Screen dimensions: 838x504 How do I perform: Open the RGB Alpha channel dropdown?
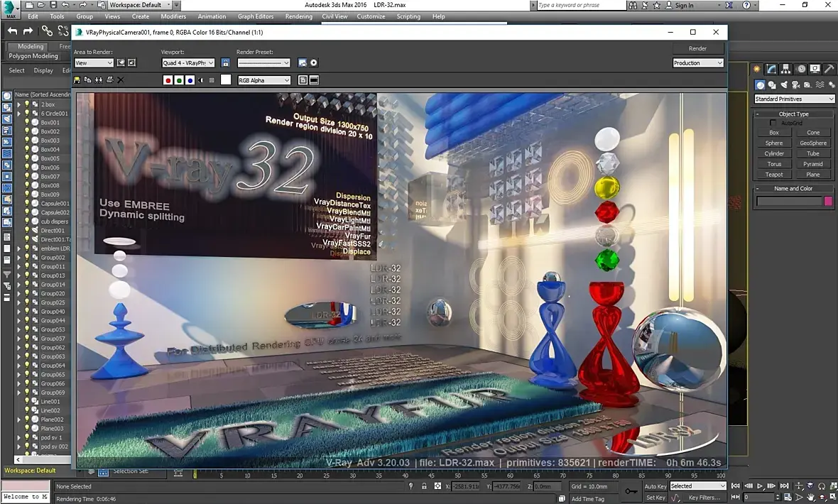click(x=264, y=80)
